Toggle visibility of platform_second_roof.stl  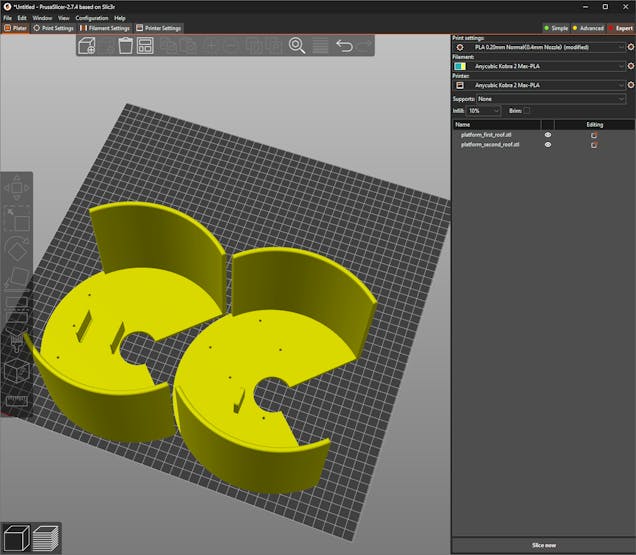548,145
